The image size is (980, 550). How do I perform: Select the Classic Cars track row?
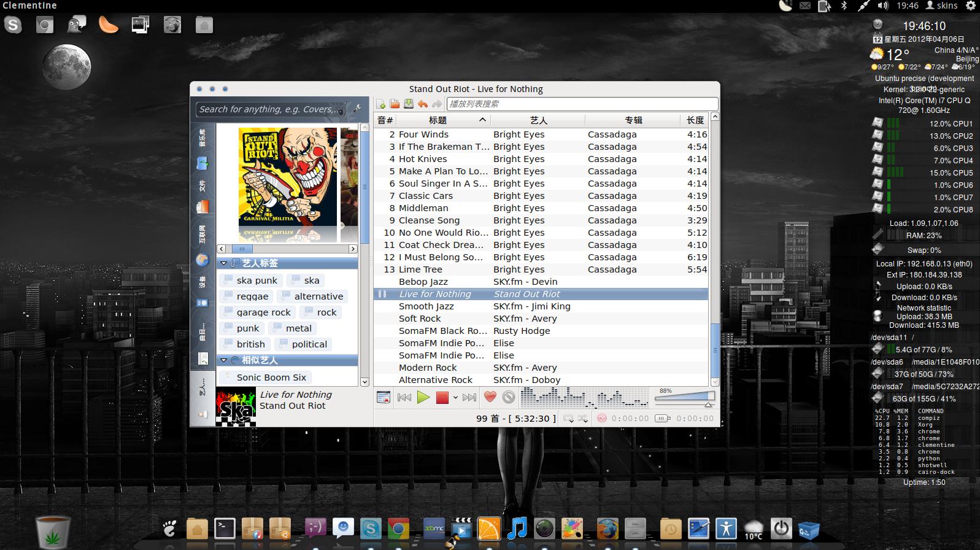(541, 196)
